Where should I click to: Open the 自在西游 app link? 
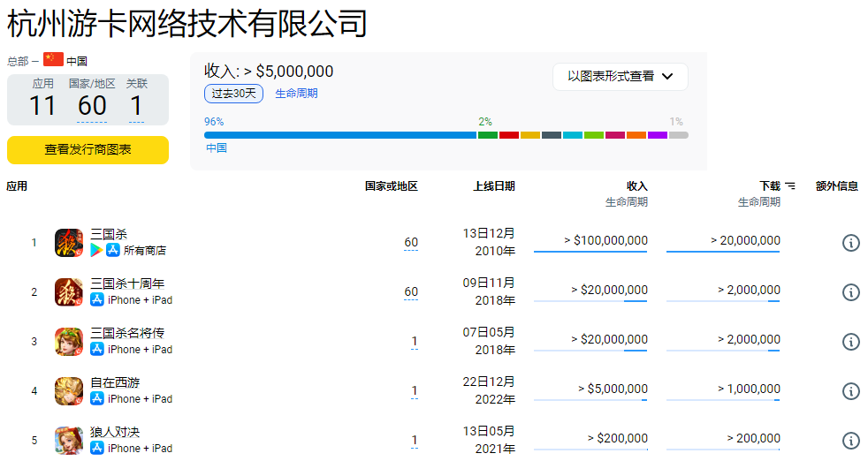point(115,383)
